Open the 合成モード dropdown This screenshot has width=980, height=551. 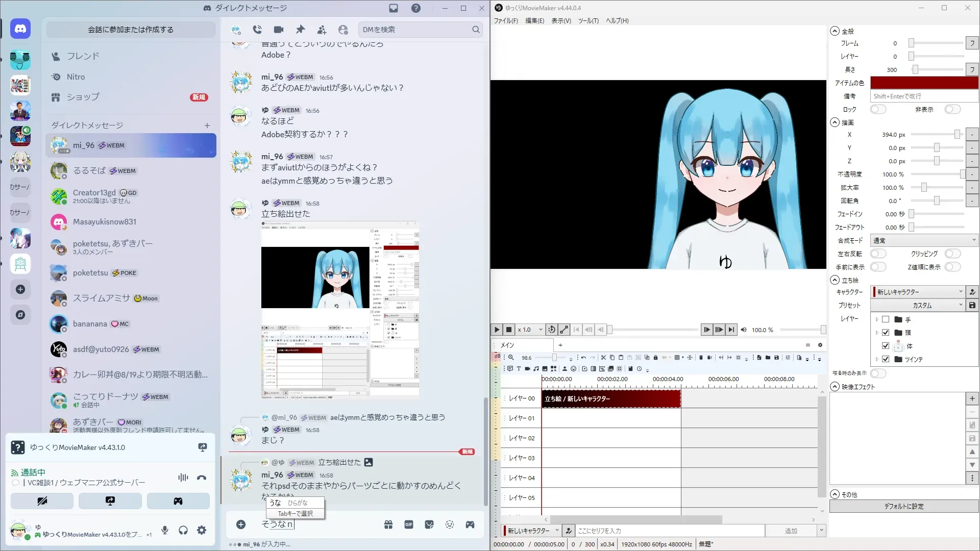924,240
